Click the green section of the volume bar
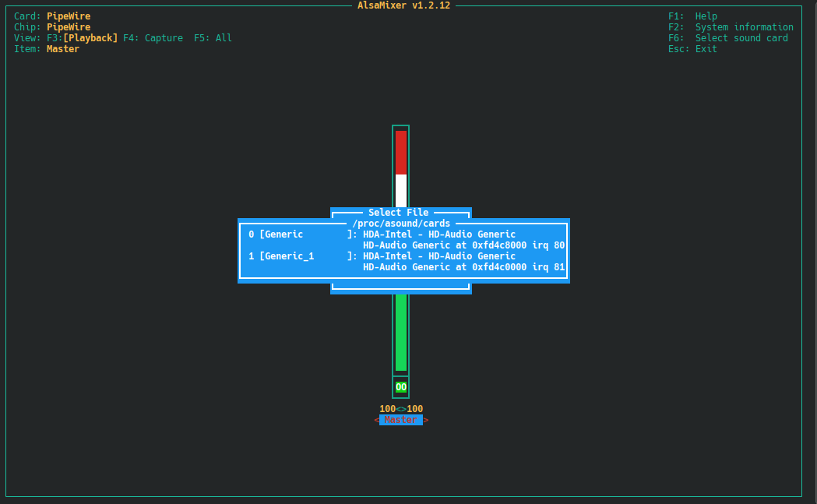The image size is (817, 504). tap(400, 331)
